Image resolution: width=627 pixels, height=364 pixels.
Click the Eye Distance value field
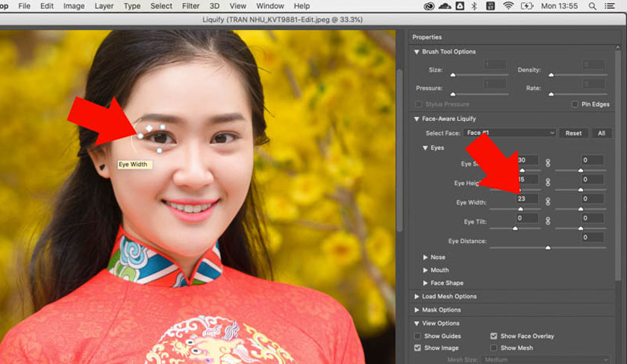(592, 237)
